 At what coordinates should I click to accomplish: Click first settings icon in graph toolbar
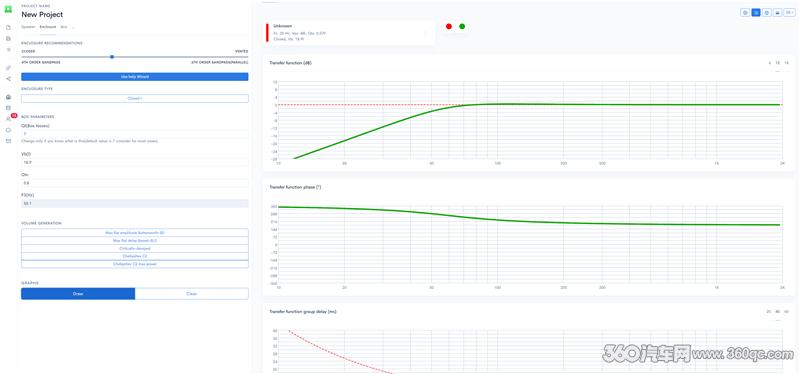[x=745, y=12]
